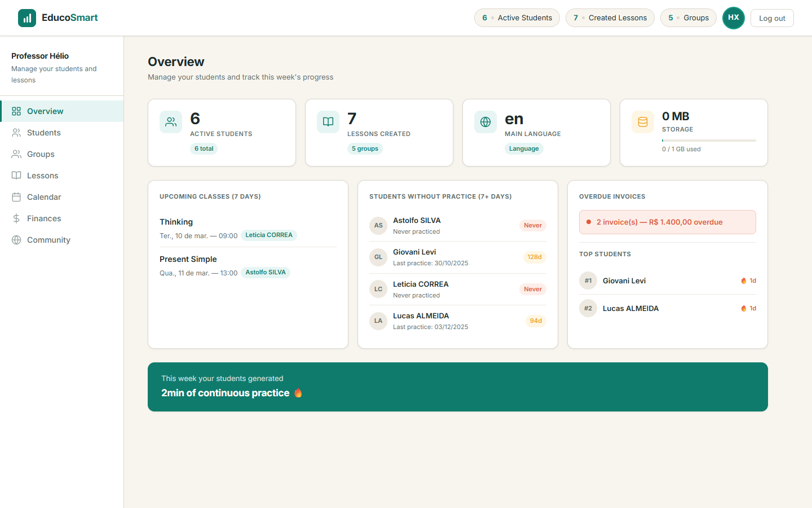This screenshot has width=812, height=508.
Task: Click the Overview sidebar entry
Action: (45, 111)
